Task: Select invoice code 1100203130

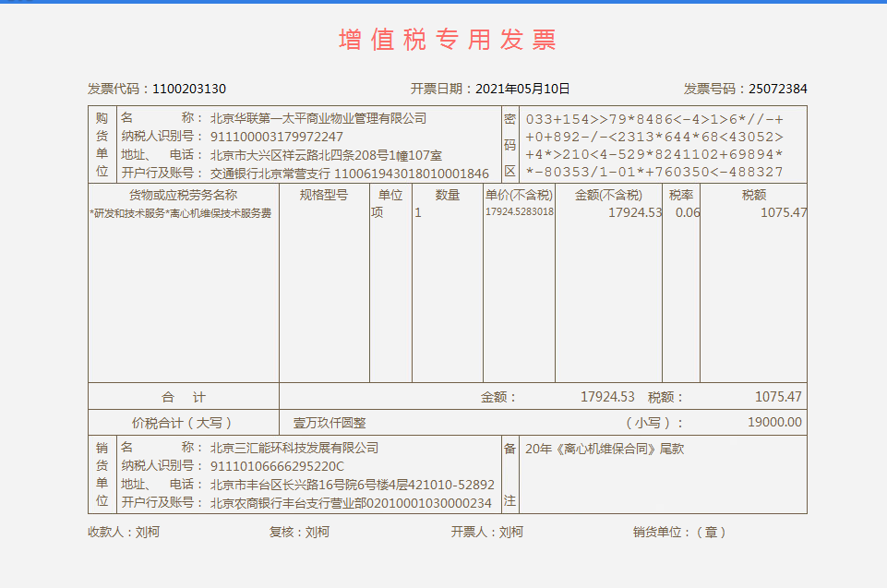Action: pyautogui.click(x=189, y=89)
